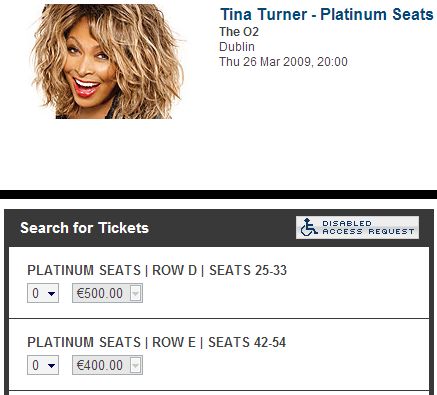Open the €400.00 price dropdown

(107, 365)
